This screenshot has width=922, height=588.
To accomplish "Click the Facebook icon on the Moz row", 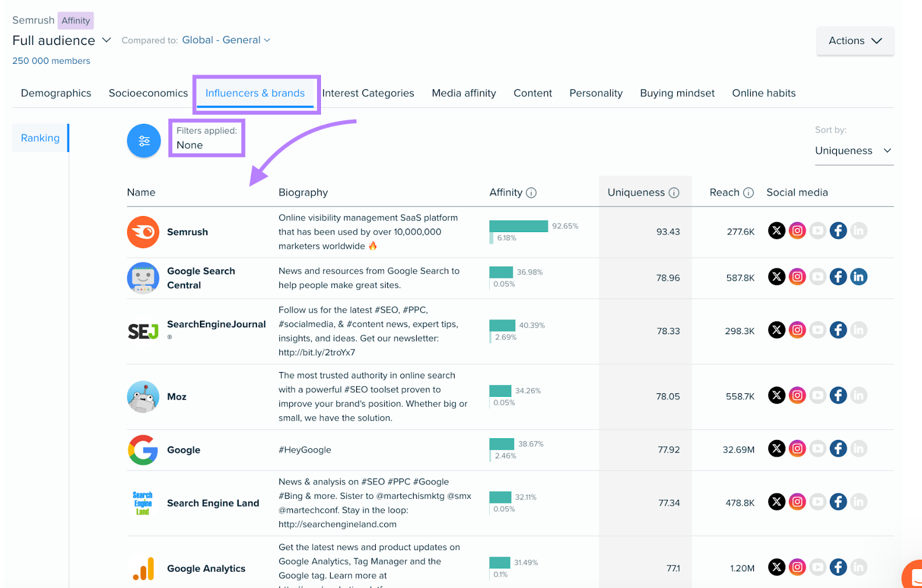I will point(838,395).
